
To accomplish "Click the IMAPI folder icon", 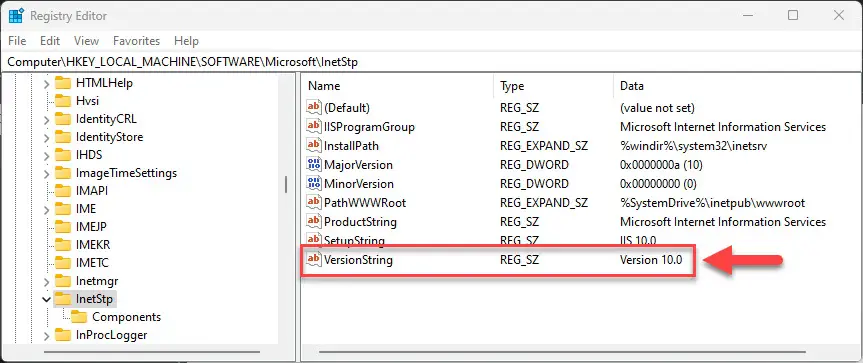I will click(63, 191).
